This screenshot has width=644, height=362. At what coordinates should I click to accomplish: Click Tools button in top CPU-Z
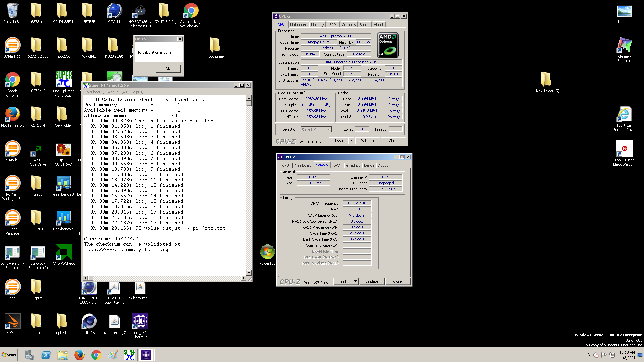[x=339, y=141]
